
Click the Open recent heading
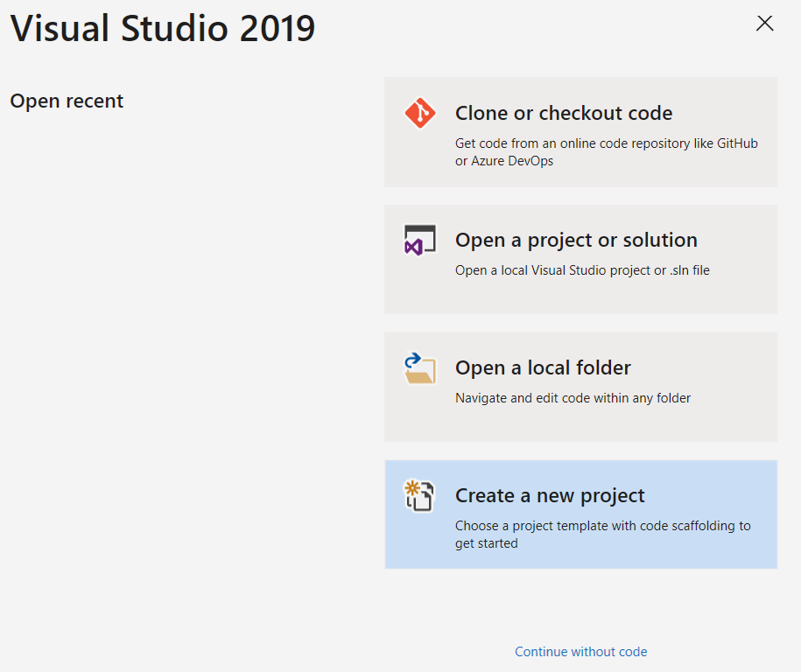point(67,101)
